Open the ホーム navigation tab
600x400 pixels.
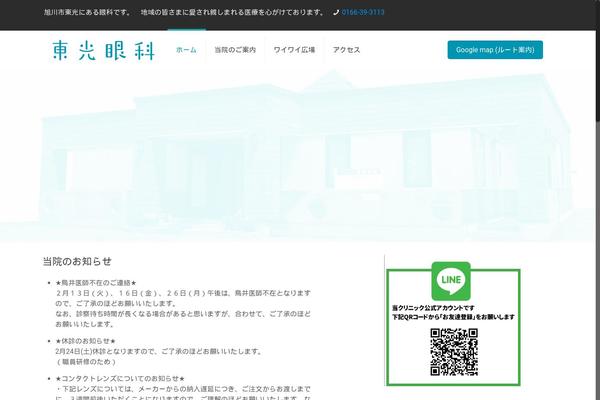coord(186,49)
